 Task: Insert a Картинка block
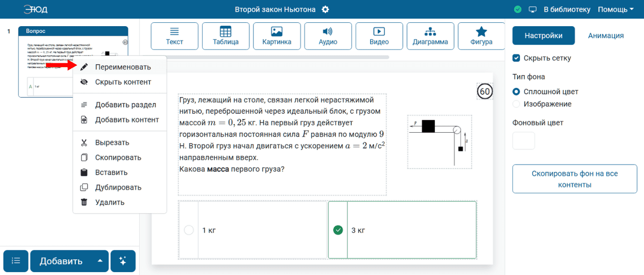tap(277, 36)
